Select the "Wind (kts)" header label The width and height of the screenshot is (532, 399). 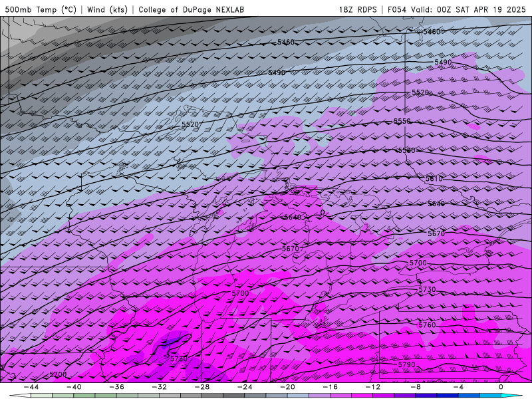click(107, 9)
